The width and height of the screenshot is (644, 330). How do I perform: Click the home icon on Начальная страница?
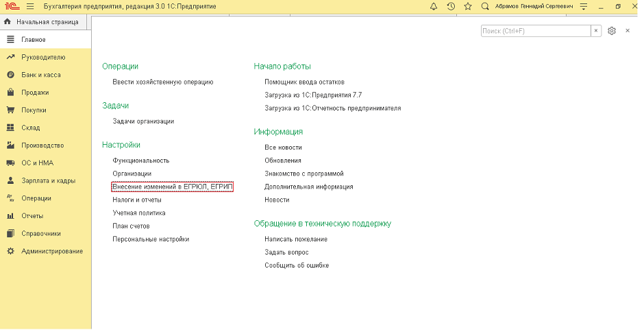click(x=7, y=22)
